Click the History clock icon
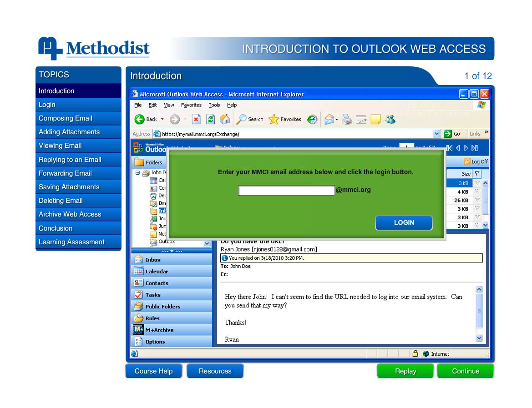The height and width of the screenshot is (408, 532). [x=312, y=119]
